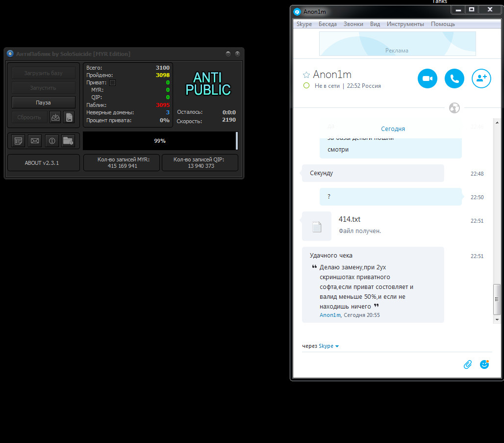Close the АнтиПаблик window with round X
This screenshot has width=504, height=443.
click(x=237, y=54)
